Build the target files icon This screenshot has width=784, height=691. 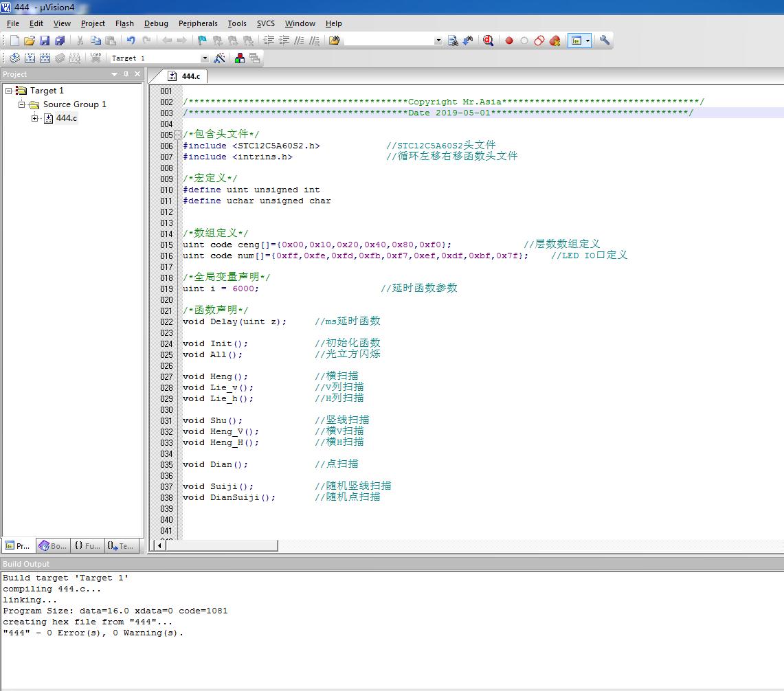(30, 58)
